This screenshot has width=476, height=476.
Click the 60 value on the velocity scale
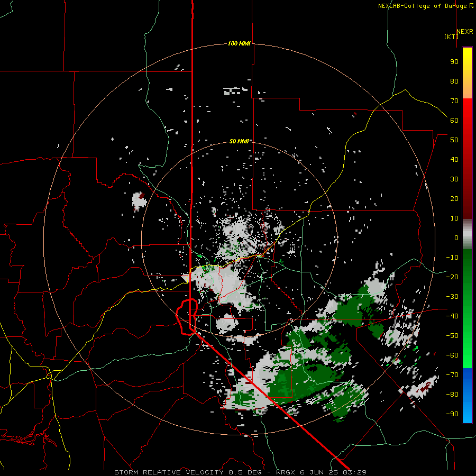pos(454,120)
